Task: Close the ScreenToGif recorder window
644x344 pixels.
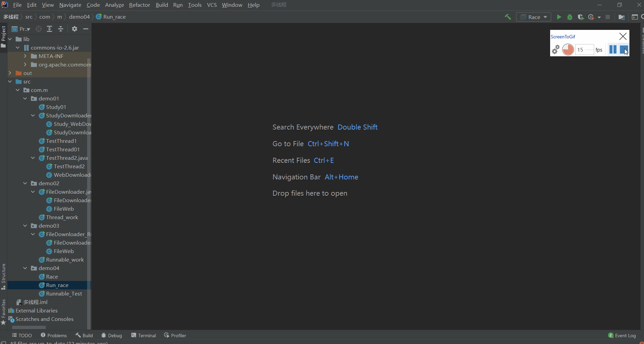Action: [623, 36]
